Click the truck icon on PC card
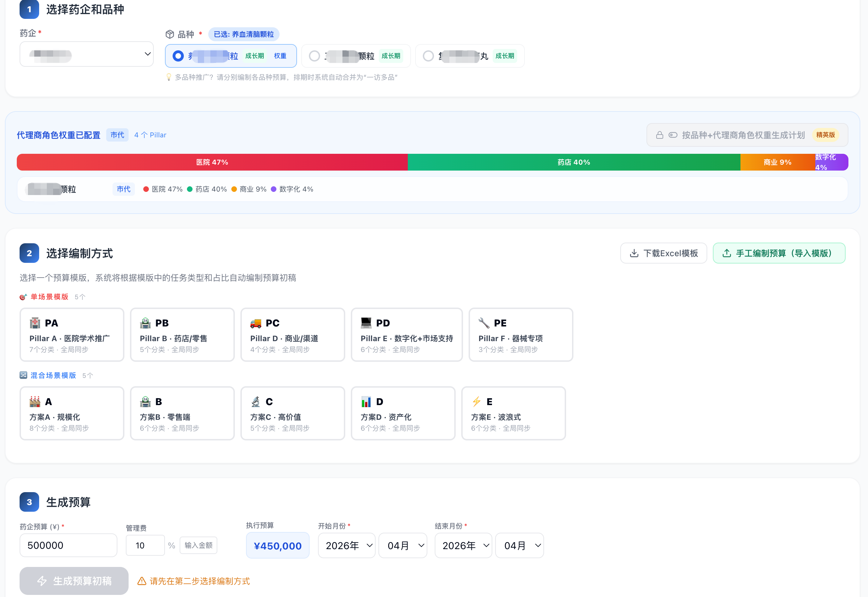 click(x=255, y=322)
